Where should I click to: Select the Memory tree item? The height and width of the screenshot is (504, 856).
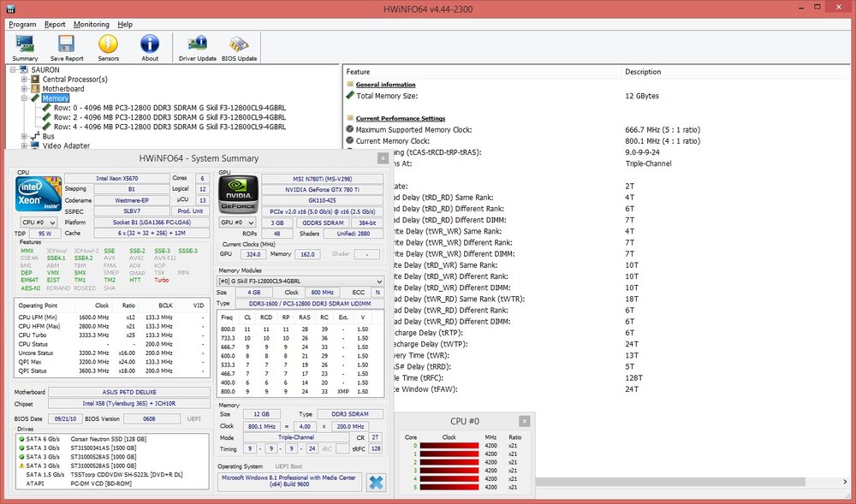(x=55, y=98)
